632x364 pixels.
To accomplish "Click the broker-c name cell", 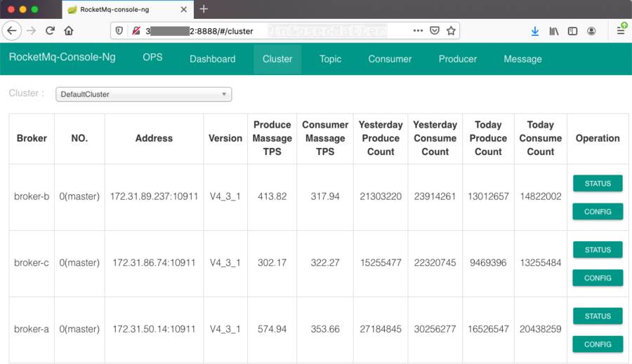I will pos(32,263).
